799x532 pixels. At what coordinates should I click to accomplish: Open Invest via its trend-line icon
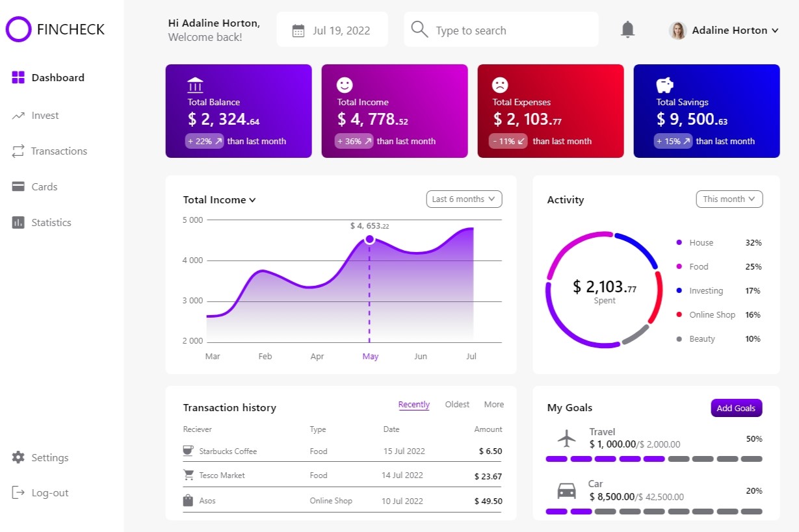18,116
